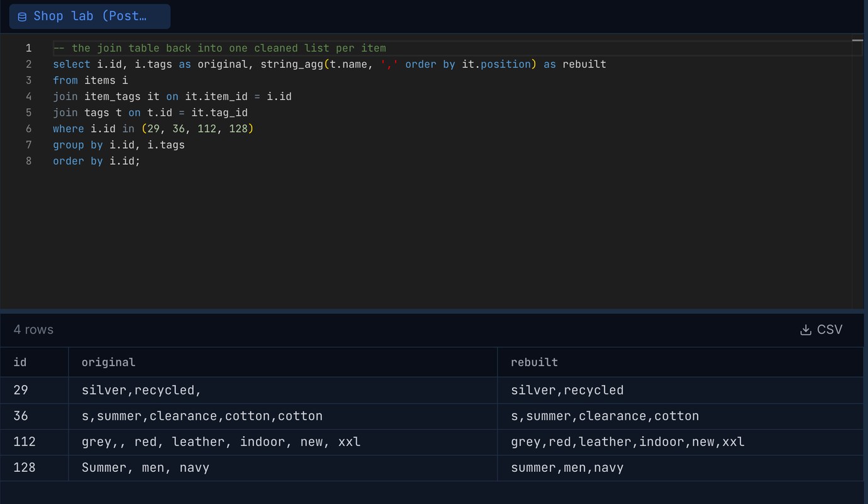Screen dimensions: 868x504
Task: Open the Shop lab database connection tab
Action: (x=90, y=16)
